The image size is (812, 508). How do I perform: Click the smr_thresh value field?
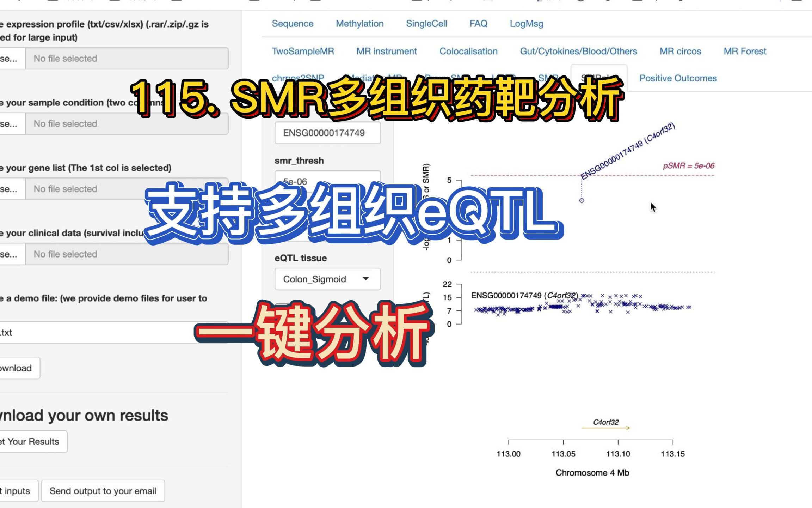(x=328, y=181)
